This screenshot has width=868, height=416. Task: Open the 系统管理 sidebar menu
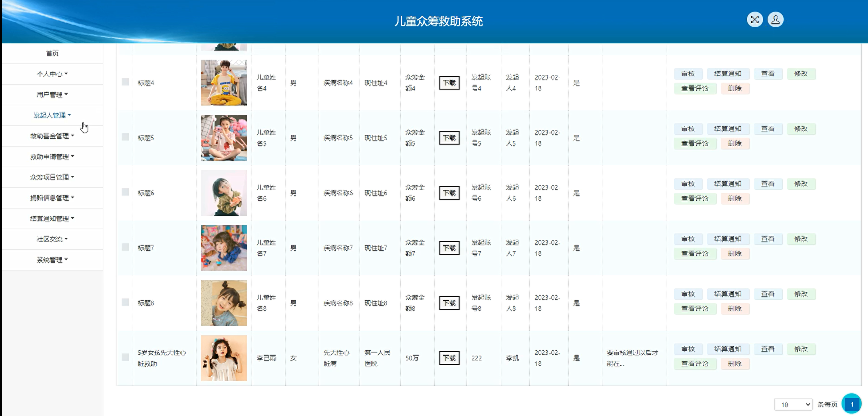tap(52, 260)
